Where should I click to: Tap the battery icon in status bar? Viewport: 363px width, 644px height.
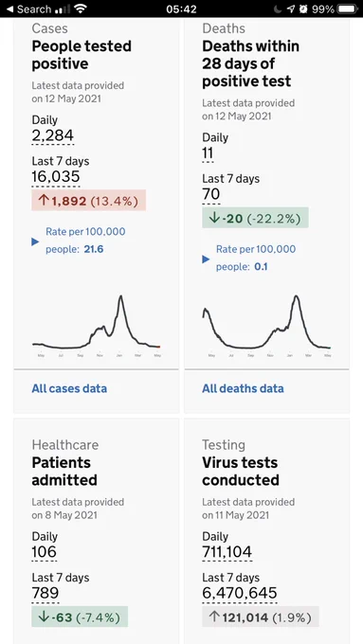click(347, 9)
